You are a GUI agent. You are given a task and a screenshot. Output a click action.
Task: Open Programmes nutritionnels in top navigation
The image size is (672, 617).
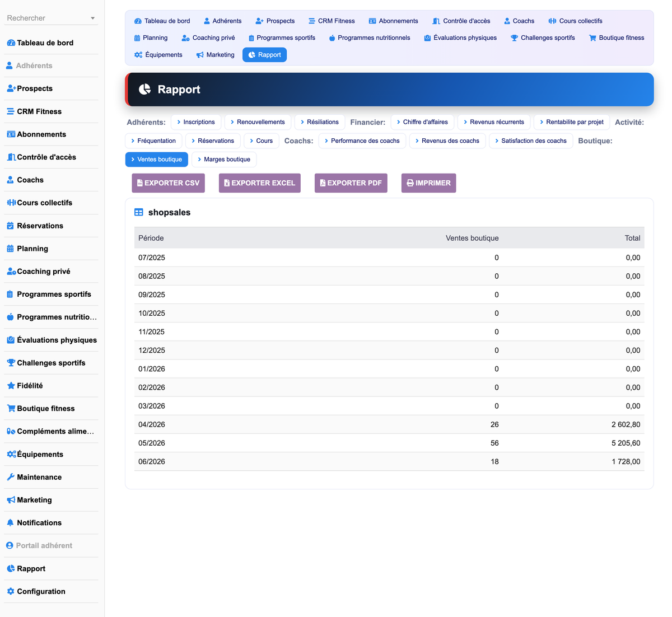click(370, 38)
